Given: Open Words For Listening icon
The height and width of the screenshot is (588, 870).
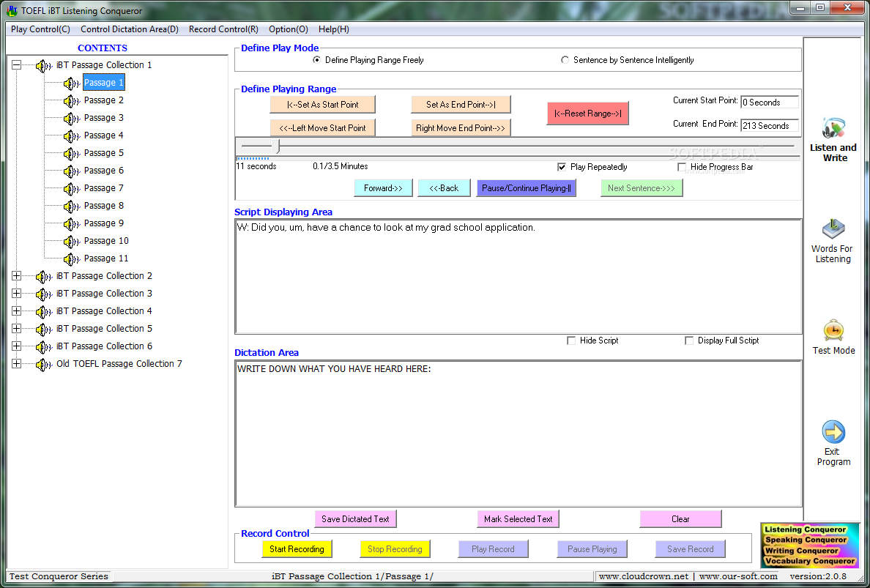Looking at the screenshot, I should (x=833, y=229).
